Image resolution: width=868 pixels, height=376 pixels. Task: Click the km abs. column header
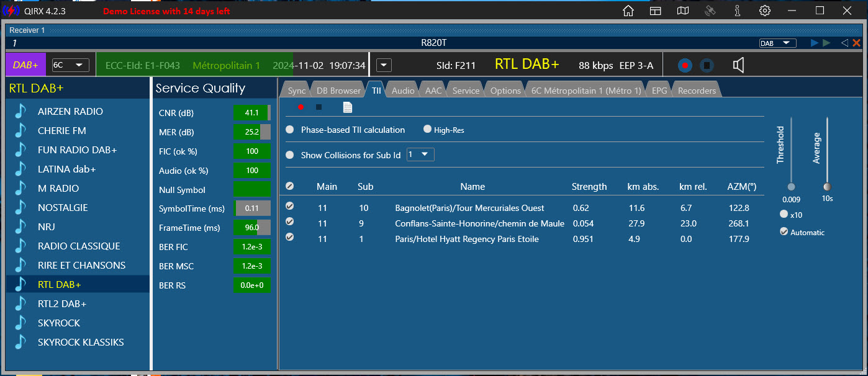click(x=643, y=187)
